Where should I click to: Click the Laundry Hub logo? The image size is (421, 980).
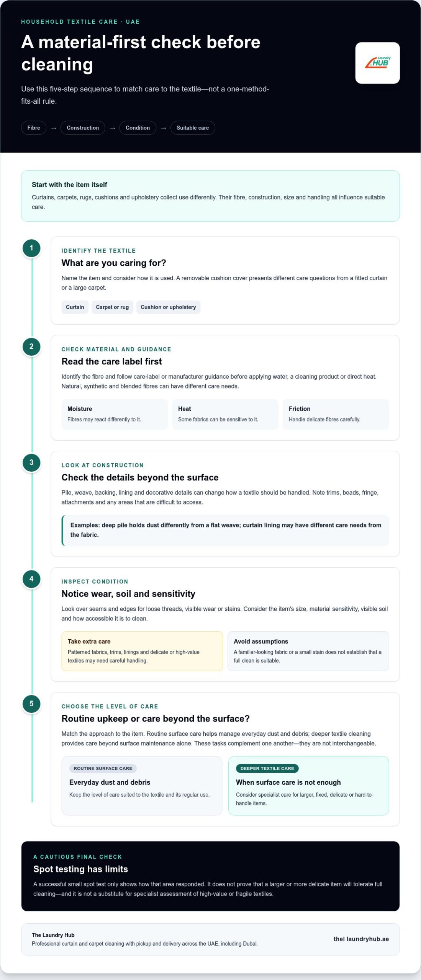tap(377, 63)
